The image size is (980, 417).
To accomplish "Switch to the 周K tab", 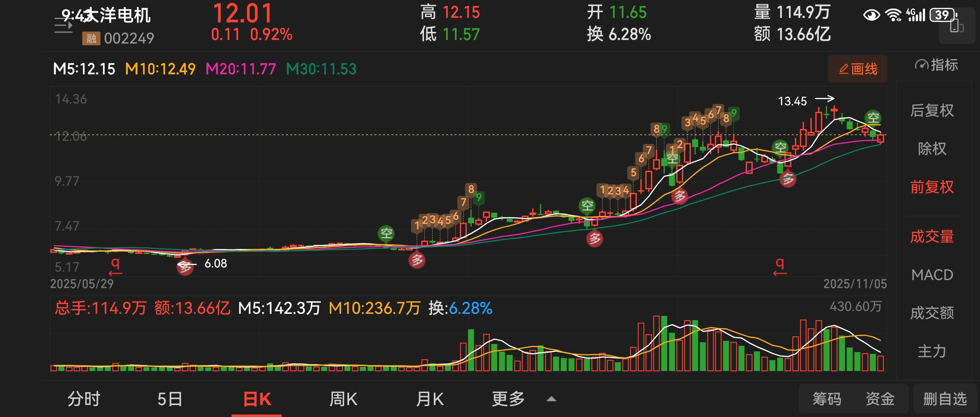I will tap(343, 399).
